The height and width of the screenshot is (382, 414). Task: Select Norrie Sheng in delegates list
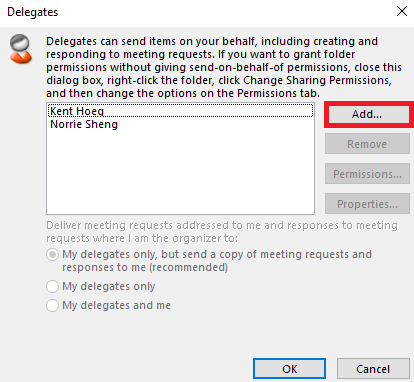[x=180, y=124]
